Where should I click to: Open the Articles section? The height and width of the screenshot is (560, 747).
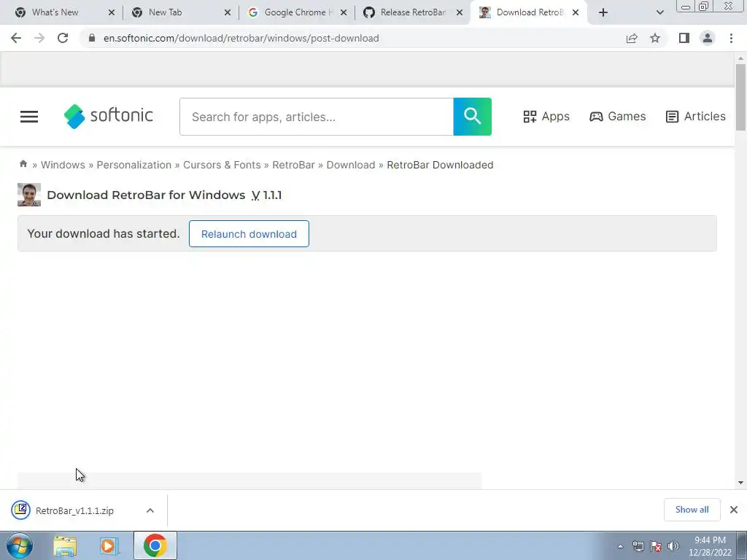coord(695,116)
